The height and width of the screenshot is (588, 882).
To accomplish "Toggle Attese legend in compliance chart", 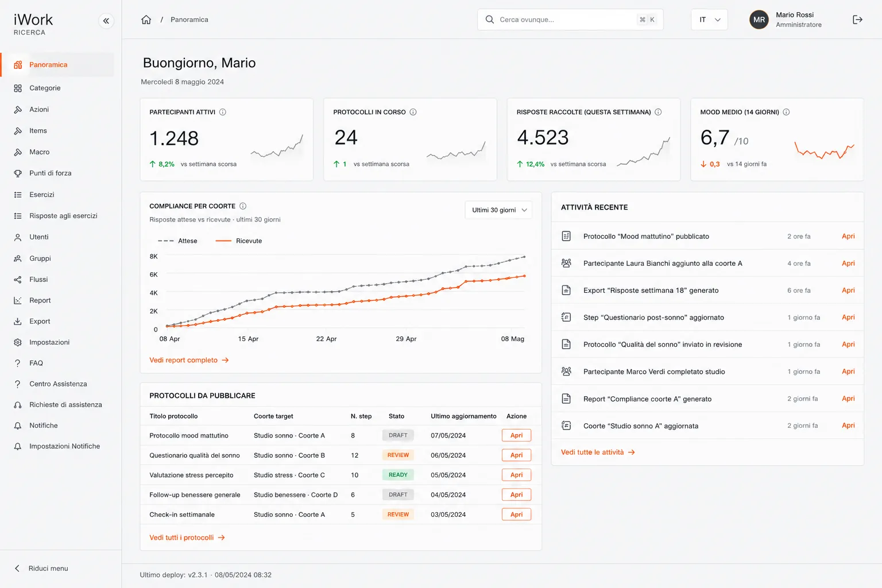I will click(177, 241).
